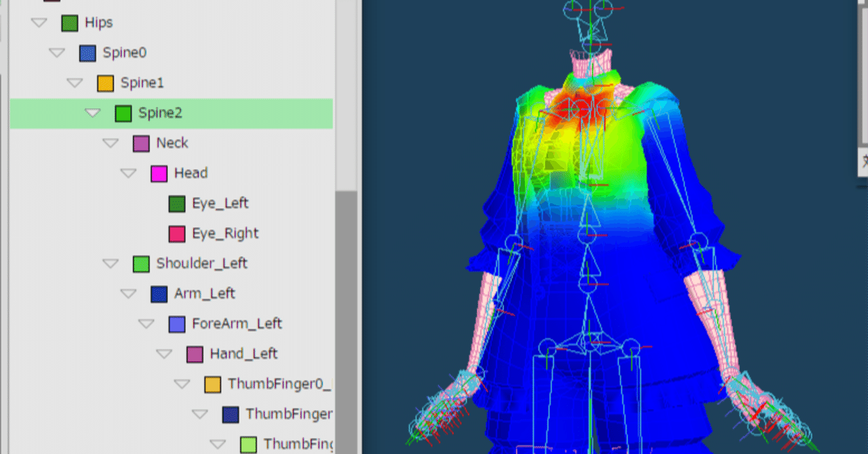Viewport: 868px width, 454px height.
Task: Select the Hand_Left bone label
Action: point(243,354)
